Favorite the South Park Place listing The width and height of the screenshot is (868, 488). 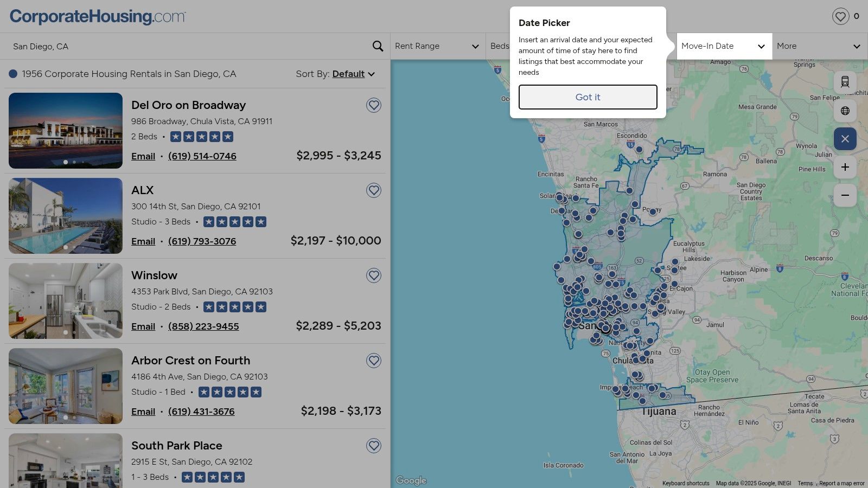(374, 446)
